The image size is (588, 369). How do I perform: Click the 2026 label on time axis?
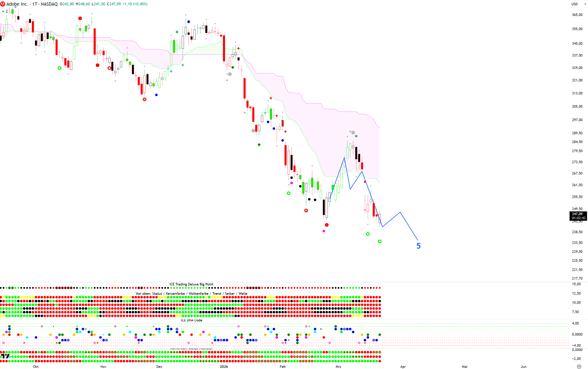(x=224, y=366)
